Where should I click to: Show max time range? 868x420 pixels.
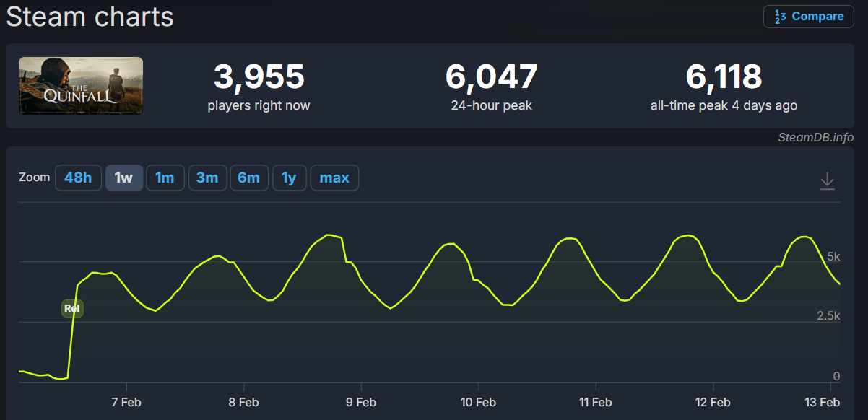(x=334, y=178)
